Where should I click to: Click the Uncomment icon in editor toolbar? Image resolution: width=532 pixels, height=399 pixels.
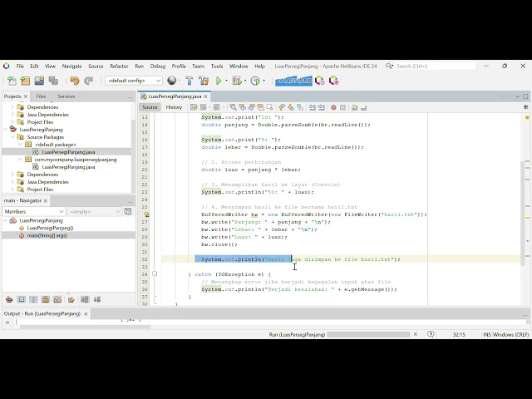(364, 107)
